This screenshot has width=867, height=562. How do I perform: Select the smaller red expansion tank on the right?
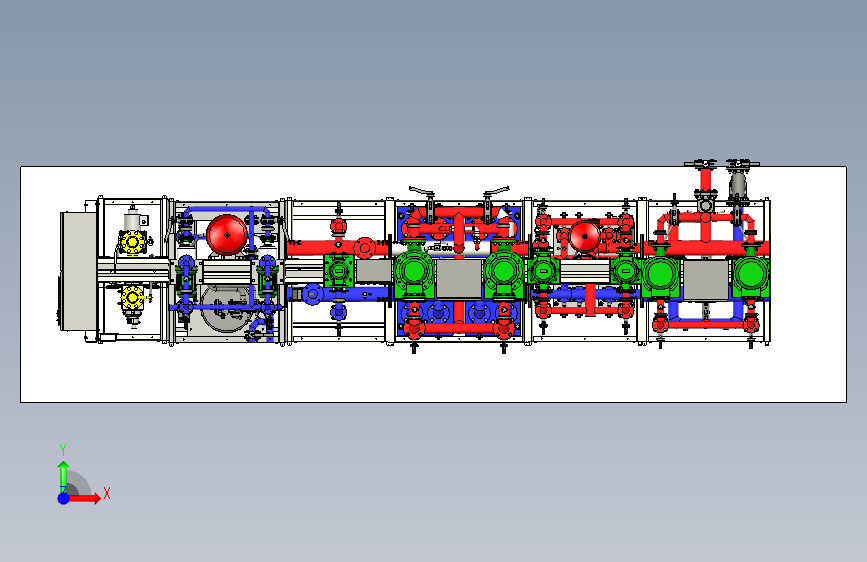click(x=585, y=236)
